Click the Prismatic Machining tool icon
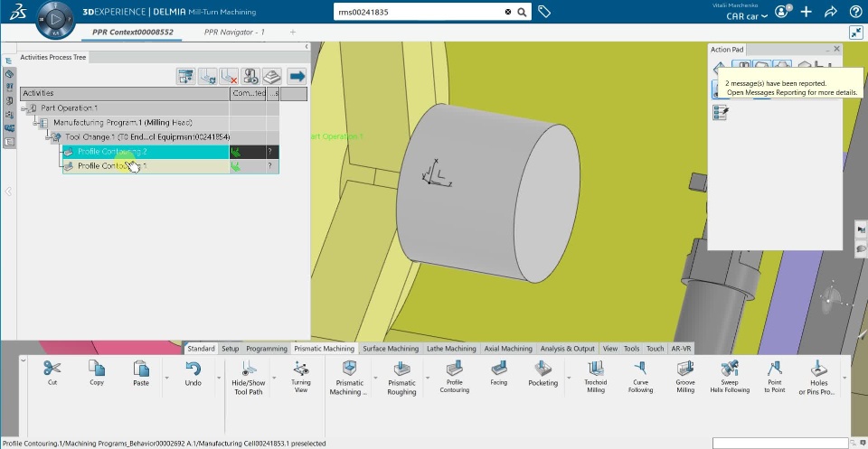 point(349,379)
